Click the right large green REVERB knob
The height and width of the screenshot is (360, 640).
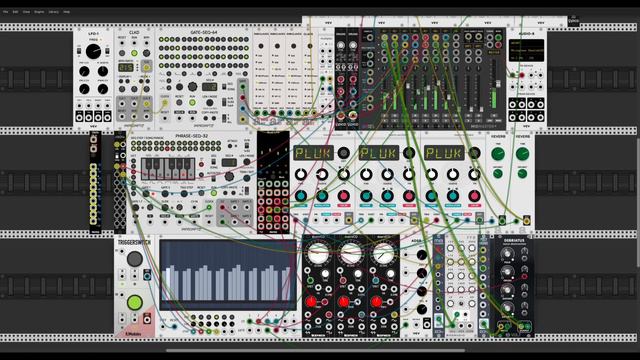tap(522, 154)
